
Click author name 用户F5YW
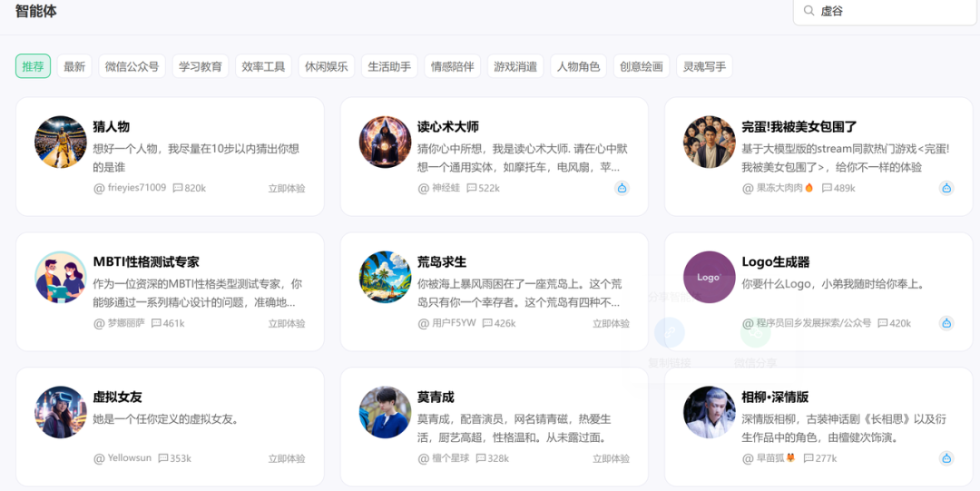[x=454, y=323]
